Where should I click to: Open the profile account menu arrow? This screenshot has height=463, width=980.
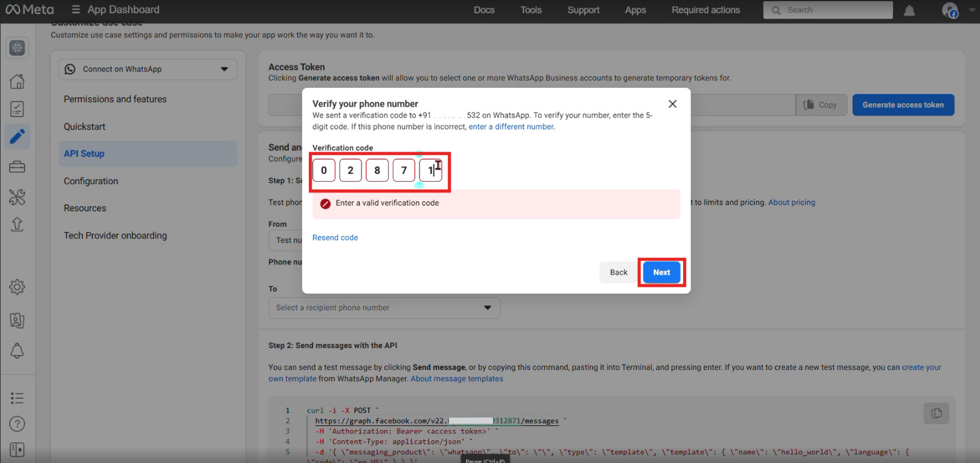[972, 10]
